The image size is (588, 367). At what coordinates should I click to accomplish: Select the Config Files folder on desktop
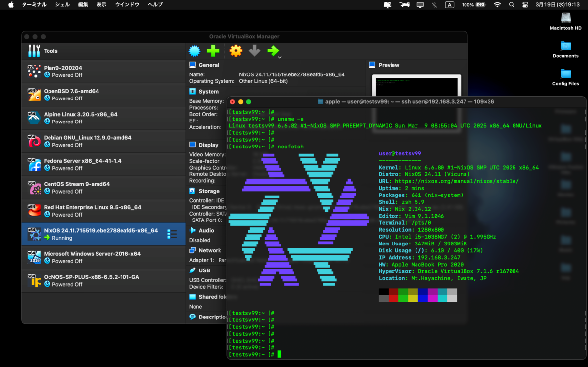coord(565,77)
